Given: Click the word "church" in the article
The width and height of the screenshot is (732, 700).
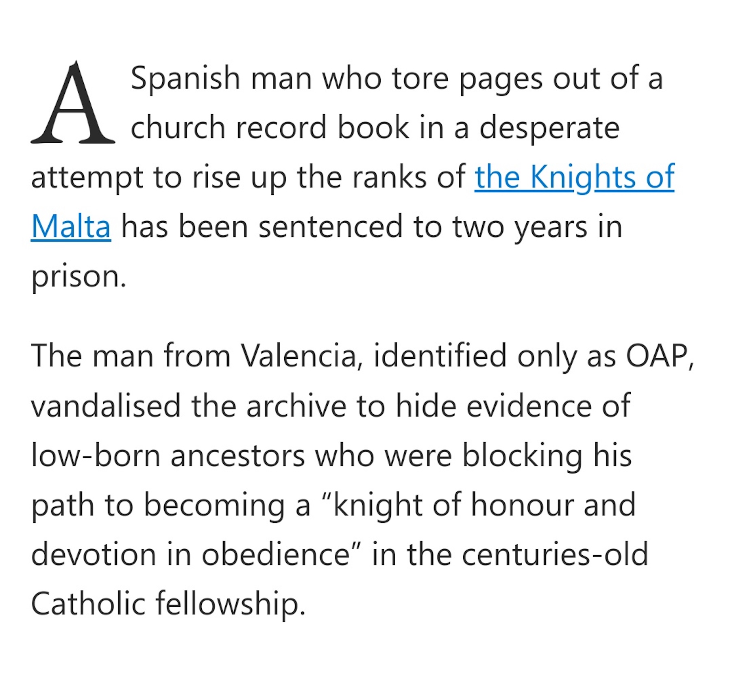Looking at the screenshot, I should click(x=178, y=128).
